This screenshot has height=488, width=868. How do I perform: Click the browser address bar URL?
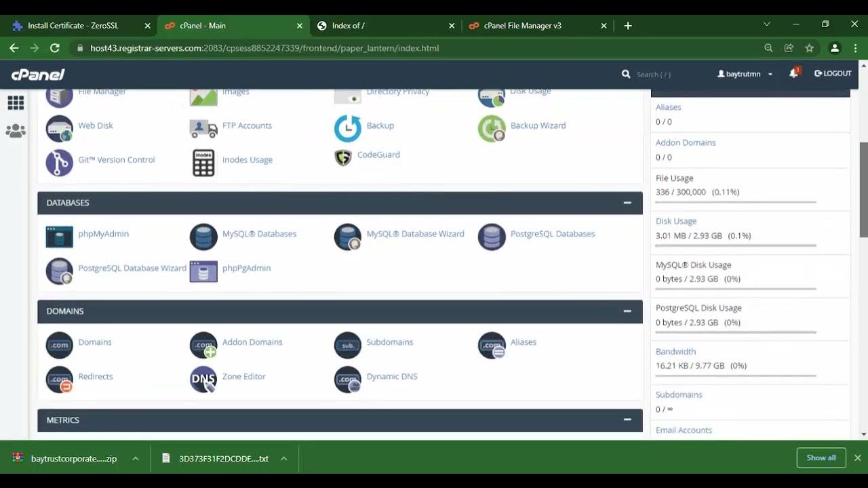(264, 48)
